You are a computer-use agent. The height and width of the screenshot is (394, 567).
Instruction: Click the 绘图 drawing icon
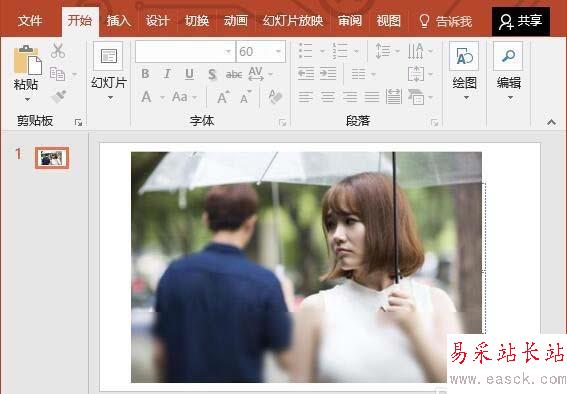tap(464, 56)
